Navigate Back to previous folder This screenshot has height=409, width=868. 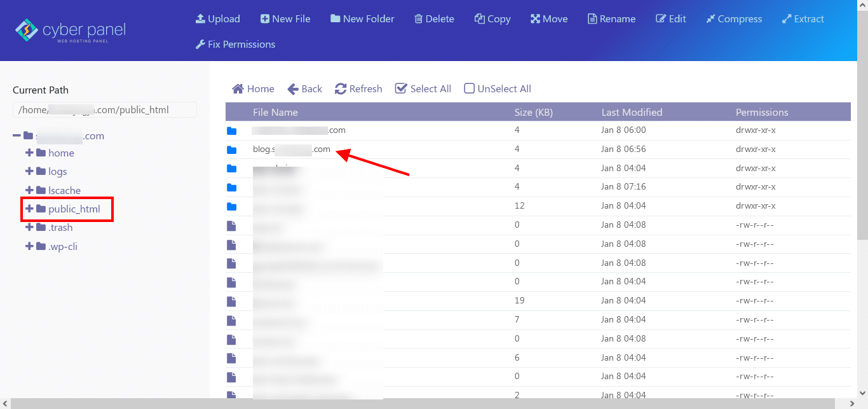[304, 88]
